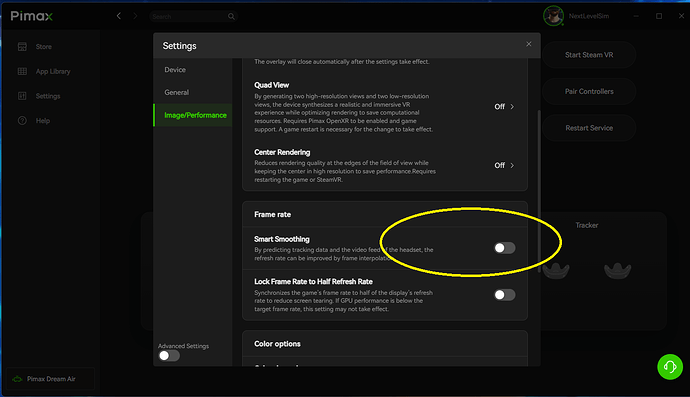Screen dimensions: 690x397
Task: Open Help in the sidebar
Action: [x=43, y=121]
